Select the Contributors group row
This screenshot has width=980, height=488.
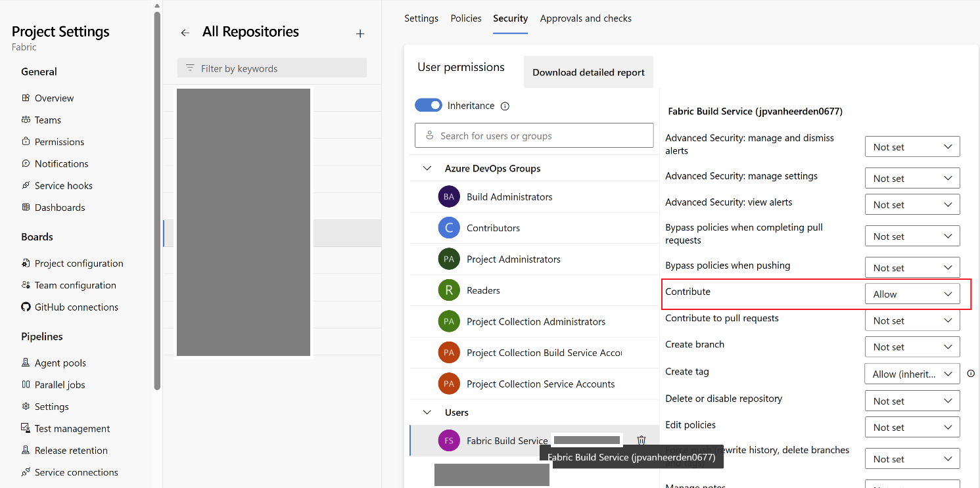point(534,228)
